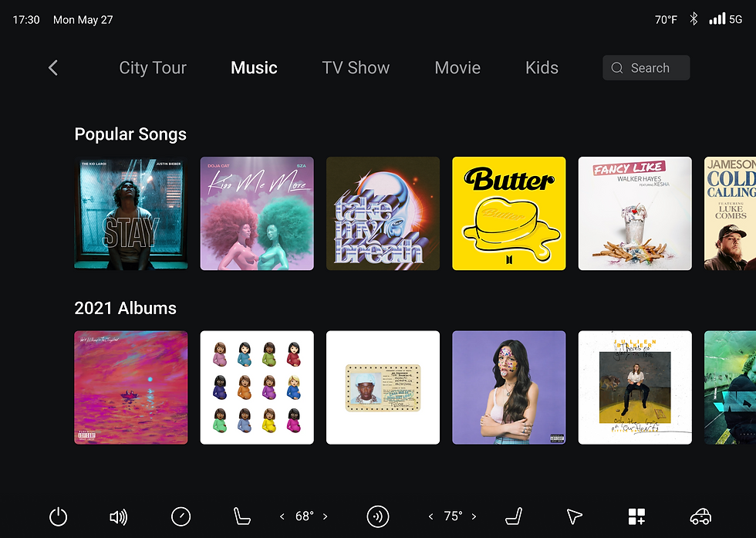Decrease the 68° temperature
Screen dimensions: 756x538
282,516
